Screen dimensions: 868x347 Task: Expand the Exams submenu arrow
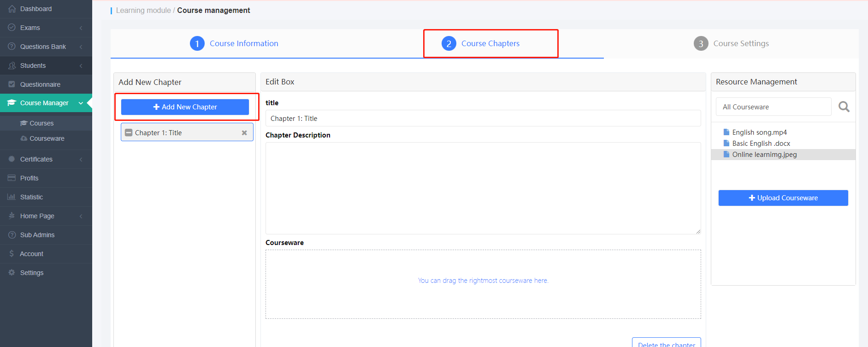[81, 28]
